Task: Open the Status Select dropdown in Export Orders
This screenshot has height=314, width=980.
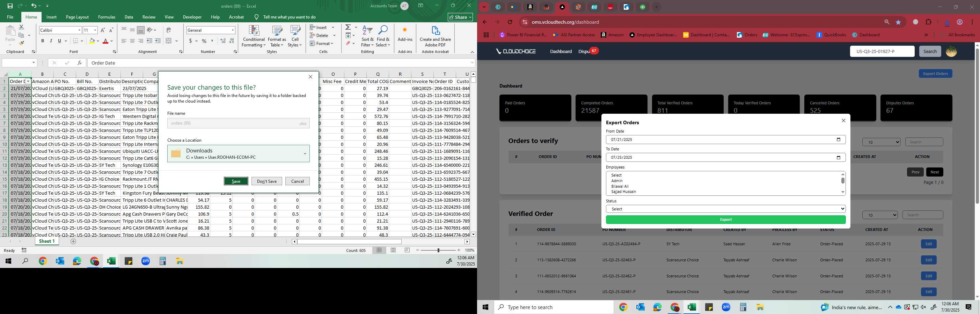Action: (x=725, y=209)
